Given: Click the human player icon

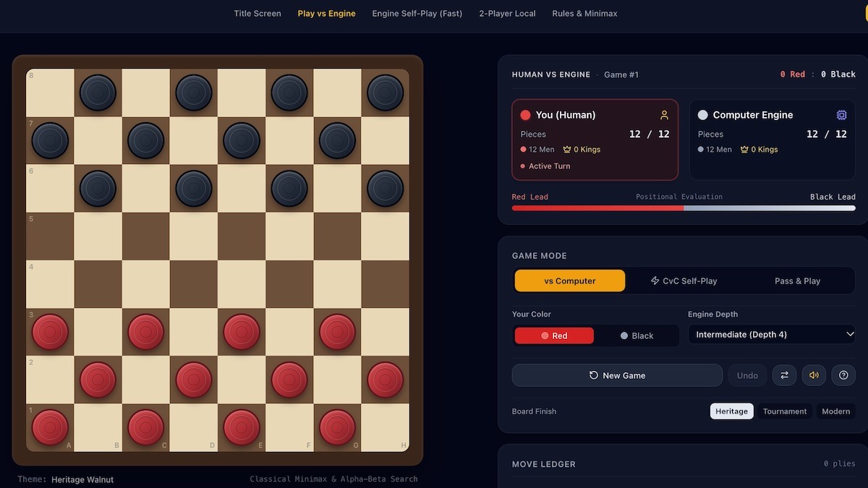Looking at the screenshot, I should coord(664,115).
